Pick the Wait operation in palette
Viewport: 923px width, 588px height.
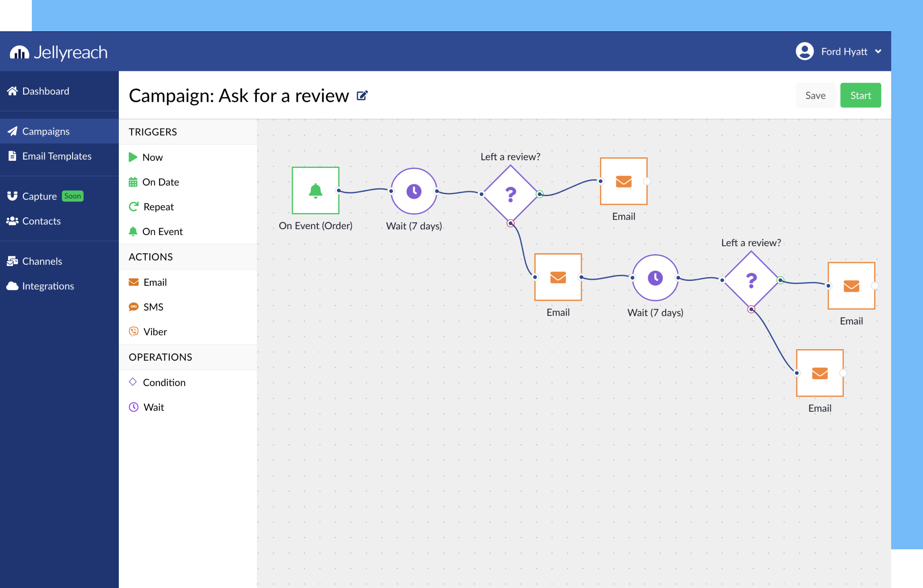(188, 407)
